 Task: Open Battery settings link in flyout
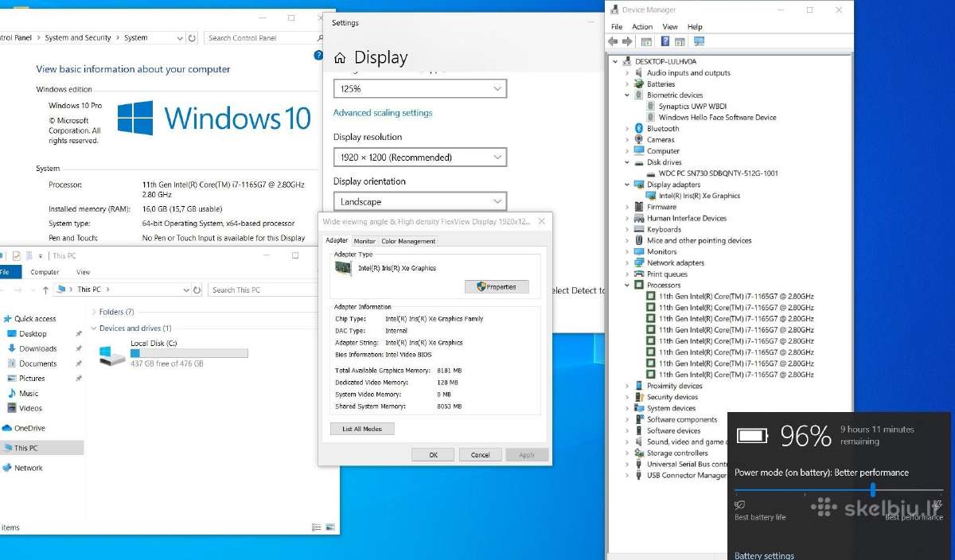[x=764, y=555]
